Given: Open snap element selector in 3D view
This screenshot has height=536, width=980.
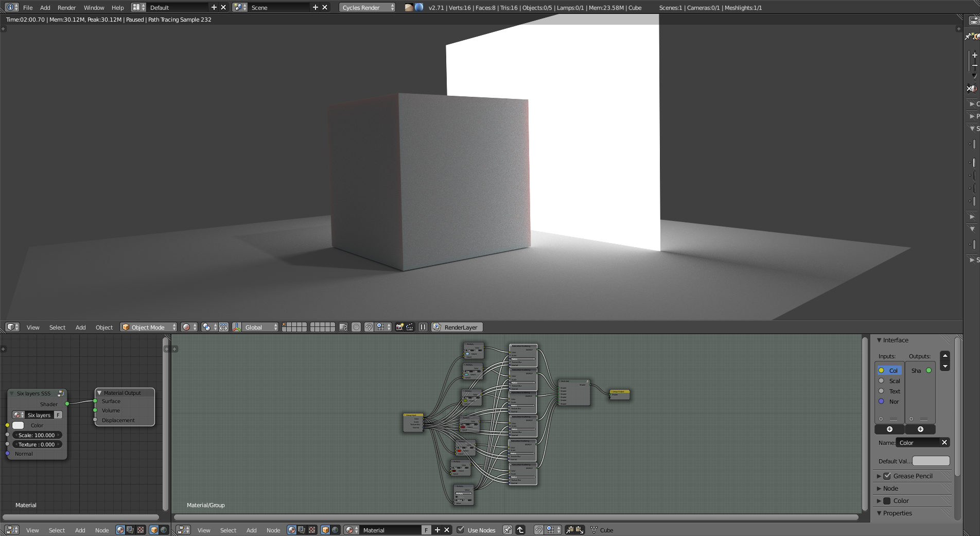Looking at the screenshot, I should (x=383, y=327).
